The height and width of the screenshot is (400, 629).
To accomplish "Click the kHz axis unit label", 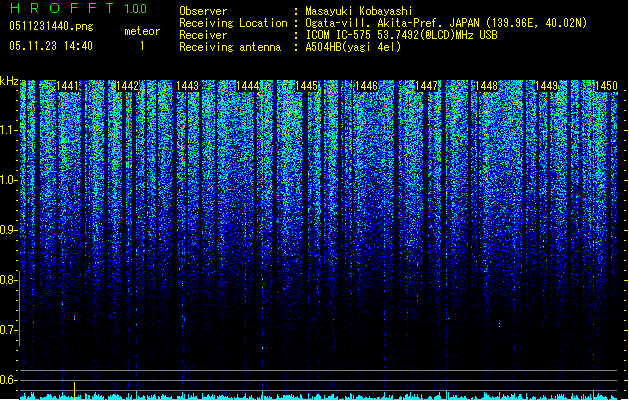I will pos(9,81).
